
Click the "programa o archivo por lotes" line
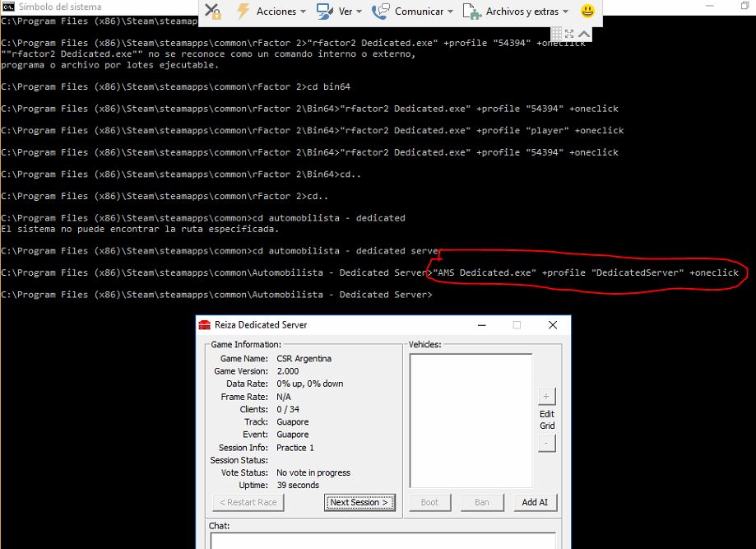[x=110, y=65]
